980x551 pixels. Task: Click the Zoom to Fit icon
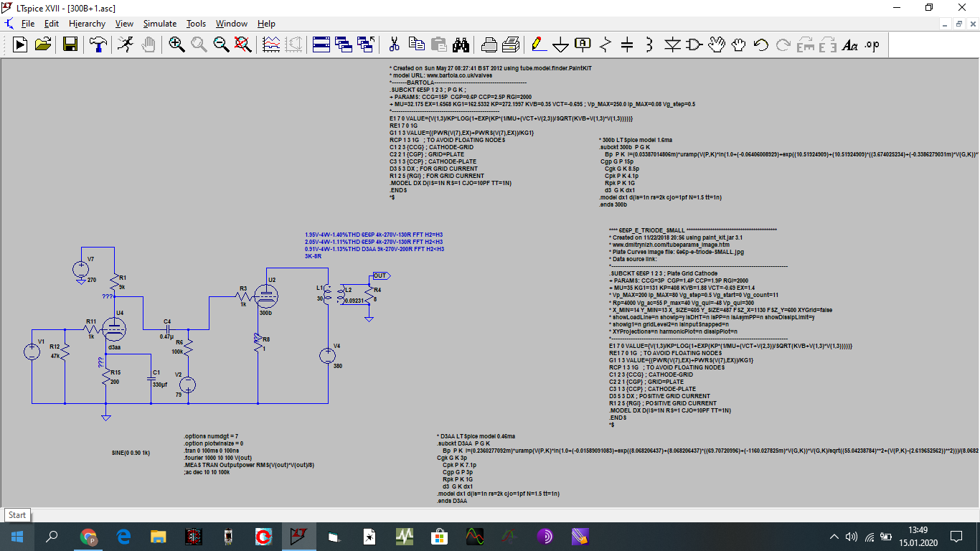click(243, 44)
